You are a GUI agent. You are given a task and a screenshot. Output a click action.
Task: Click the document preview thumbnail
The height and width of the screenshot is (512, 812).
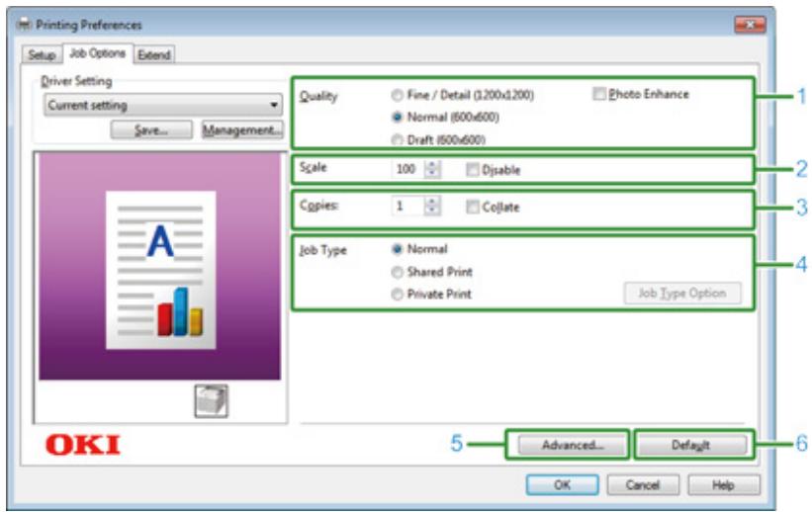(x=160, y=270)
